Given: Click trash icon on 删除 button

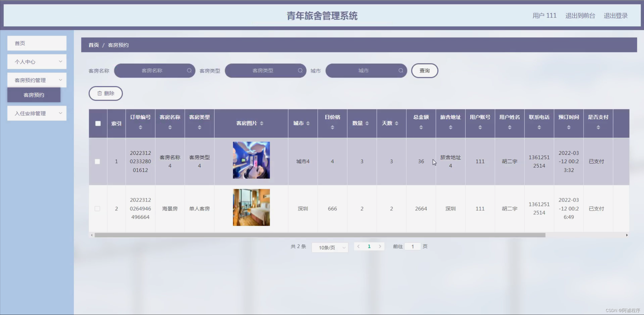Looking at the screenshot, I should [x=100, y=93].
